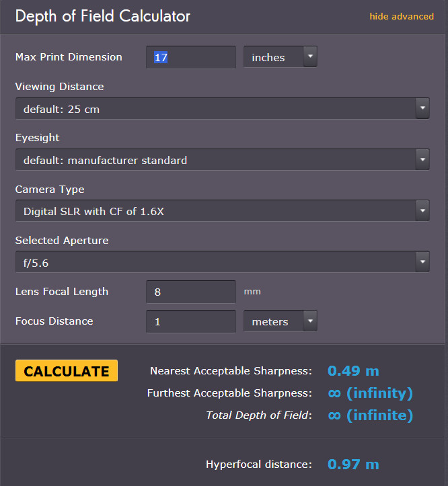Open the inches unit dropdown

coord(280,56)
